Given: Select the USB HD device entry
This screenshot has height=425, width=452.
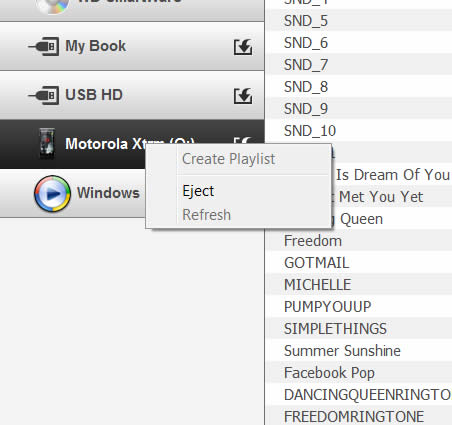Looking at the screenshot, I should tap(132, 95).
